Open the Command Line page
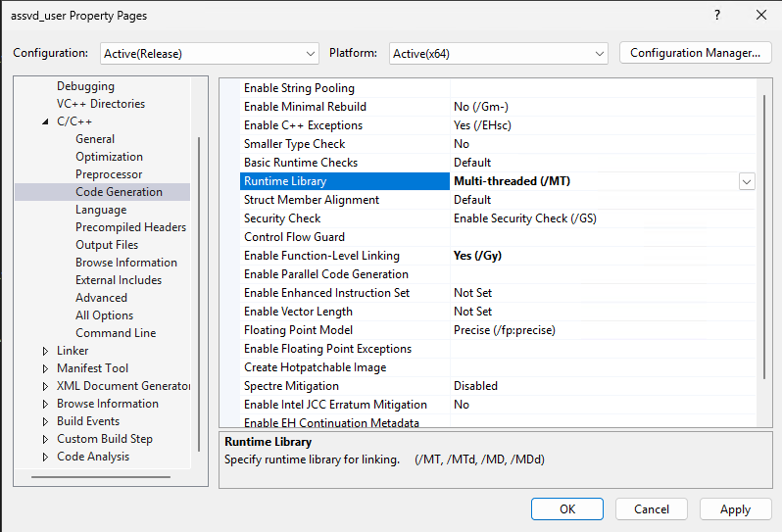 tap(116, 333)
